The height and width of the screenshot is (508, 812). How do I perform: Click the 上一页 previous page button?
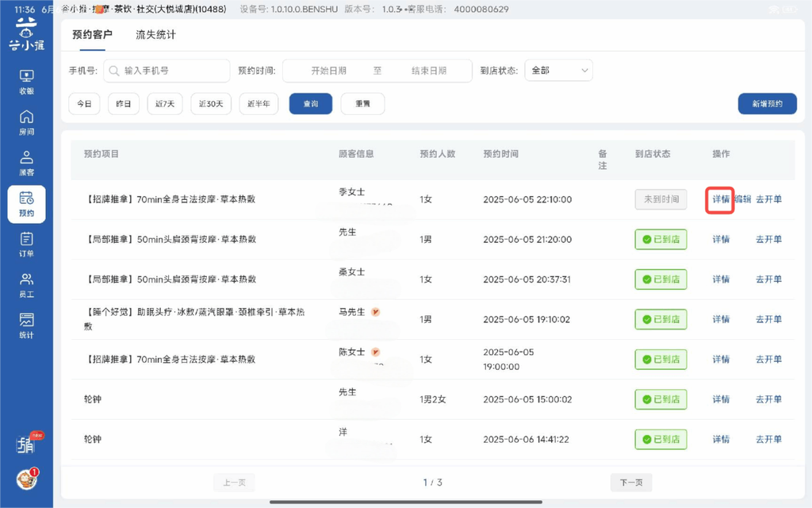(234, 483)
